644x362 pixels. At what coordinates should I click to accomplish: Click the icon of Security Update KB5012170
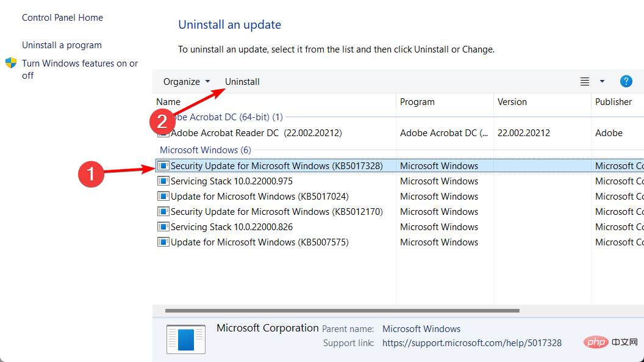tap(163, 212)
